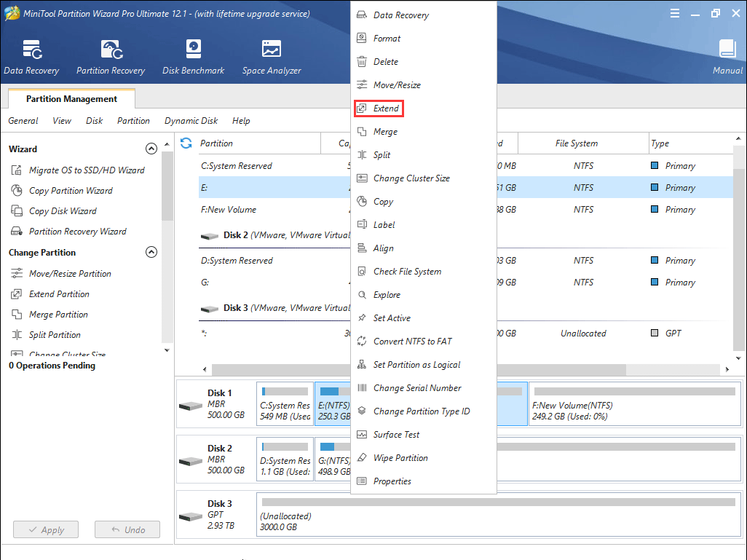Click the Split icon in the context menu
The height and width of the screenshot is (560, 747).
pyautogui.click(x=362, y=155)
